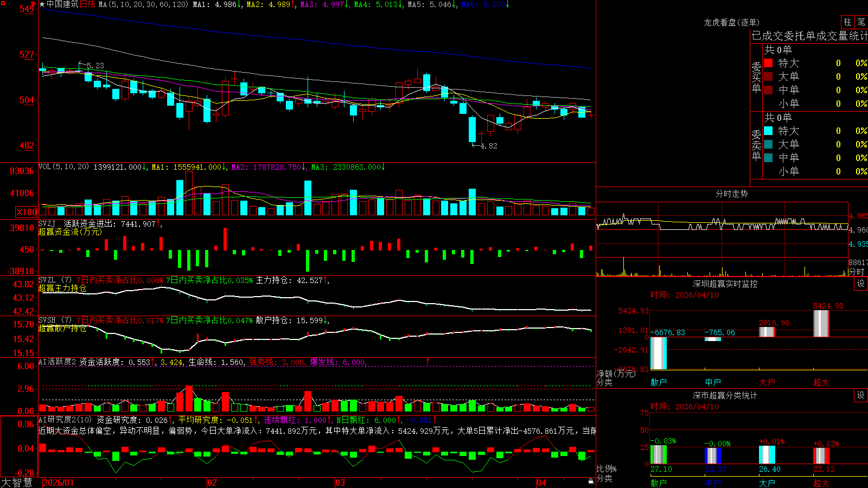Click the 超大 ratio bar showing 23.12

[821, 456]
